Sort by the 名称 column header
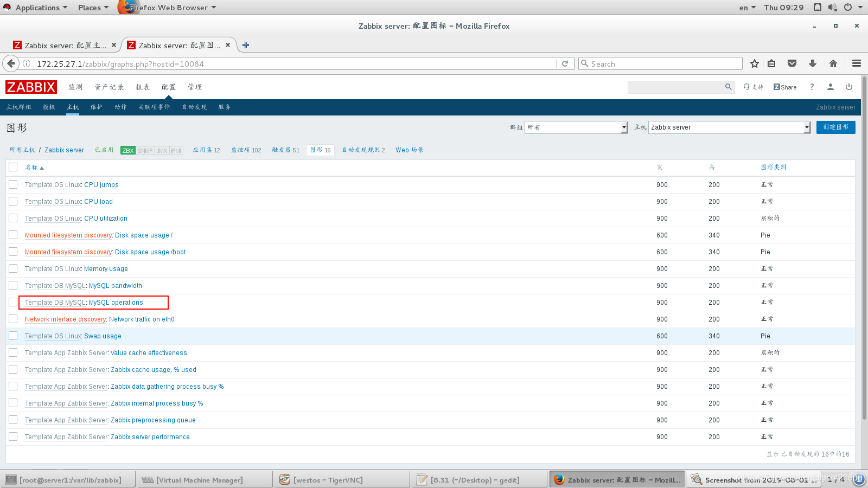Image resolution: width=868 pixels, height=488 pixels. 34,167
